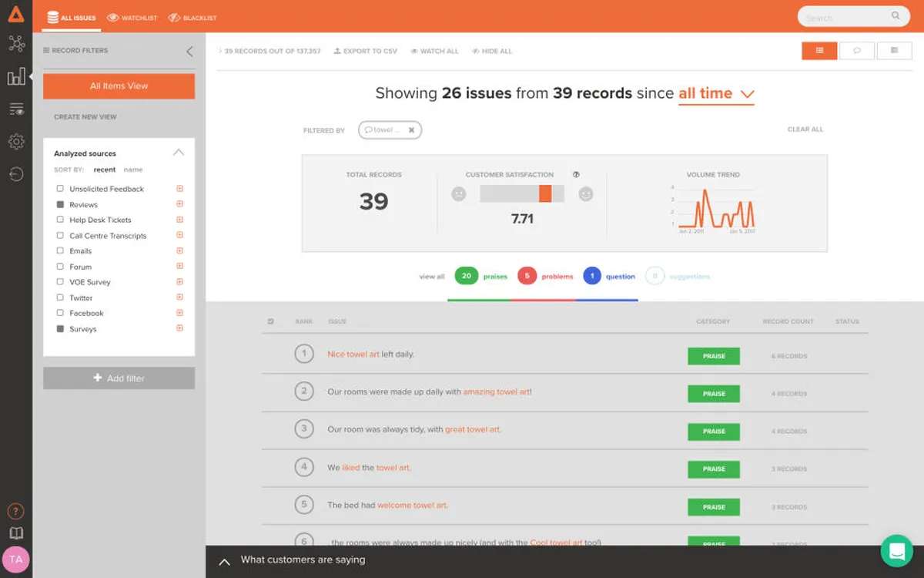This screenshot has width=924, height=578.
Task: Switch to list view icon button
Action: (819, 51)
